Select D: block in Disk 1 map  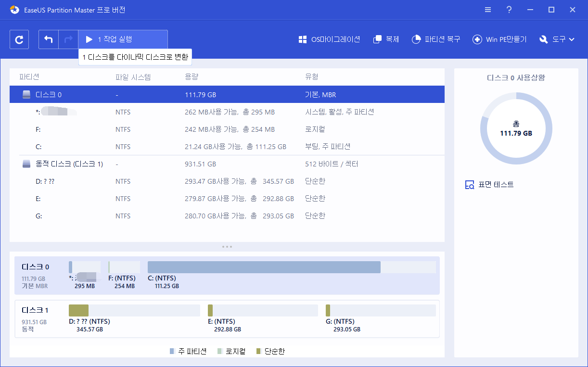click(x=135, y=310)
